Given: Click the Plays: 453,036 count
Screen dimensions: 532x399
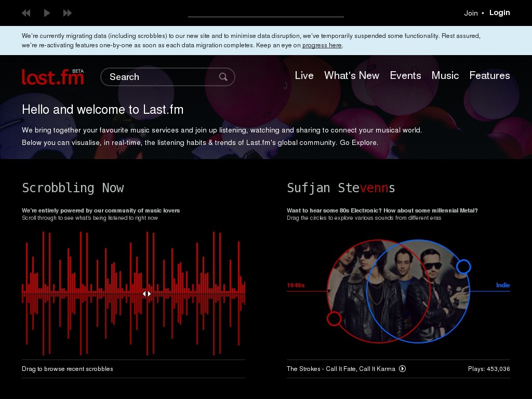Looking at the screenshot, I should [489, 369].
